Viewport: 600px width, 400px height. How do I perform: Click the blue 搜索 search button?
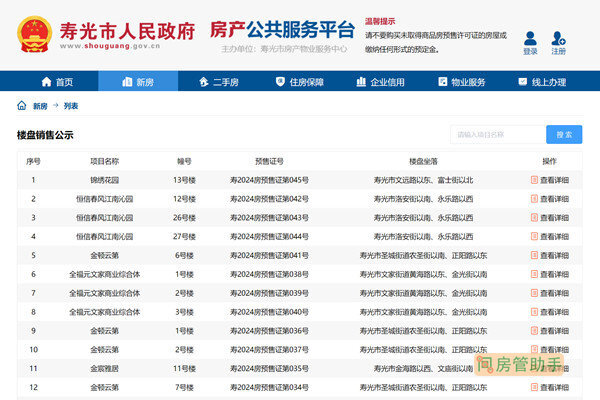pyautogui.click(x=564, y=134)
